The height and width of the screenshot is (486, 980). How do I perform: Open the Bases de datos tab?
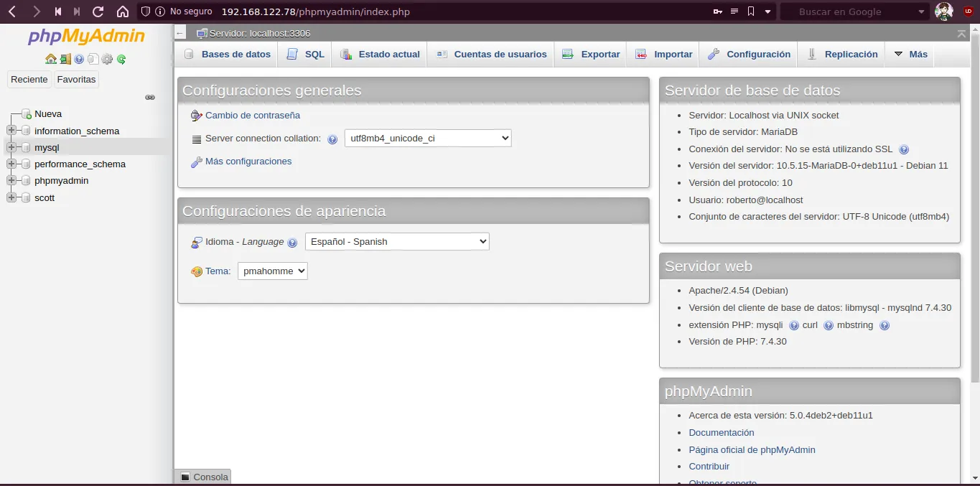coord(227,54)
